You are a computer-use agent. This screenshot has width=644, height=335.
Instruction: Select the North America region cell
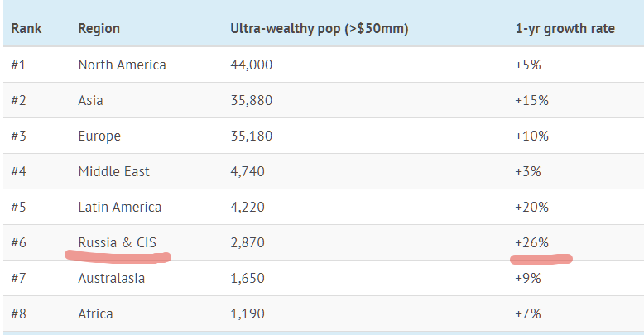tap(122, 65)
